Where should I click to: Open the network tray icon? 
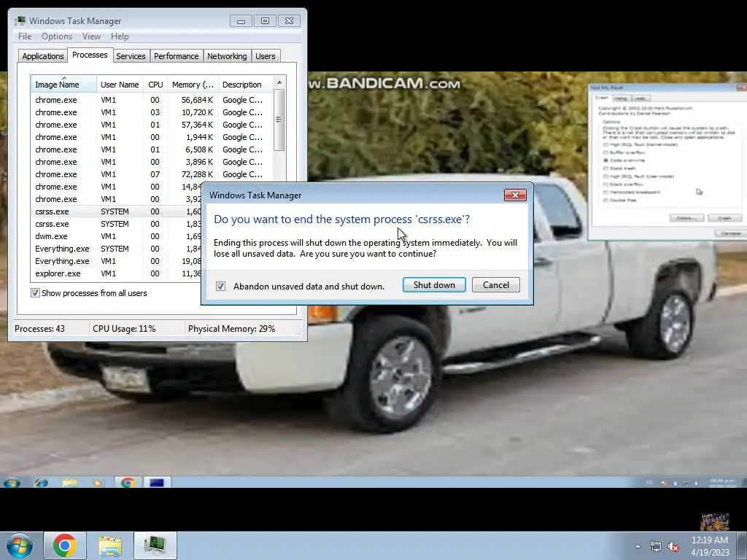pyautogui.click(x=656, y=546)
